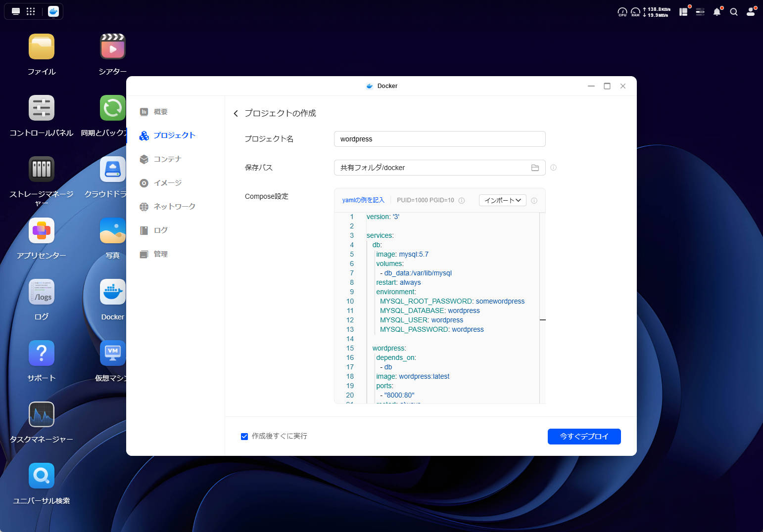763x532 pixels.
Task: Click the 'image: wordpress:latest' line
Action: coord(413,377)
